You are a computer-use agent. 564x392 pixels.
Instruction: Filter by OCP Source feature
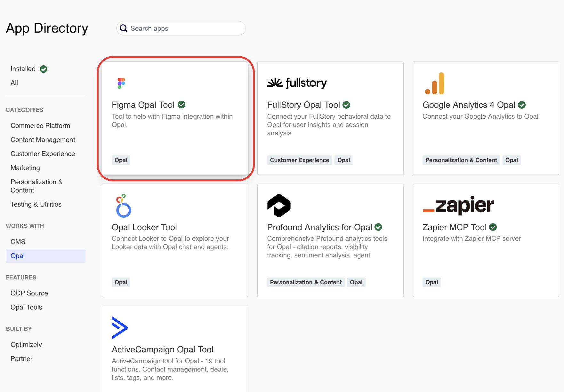(29, 293)
